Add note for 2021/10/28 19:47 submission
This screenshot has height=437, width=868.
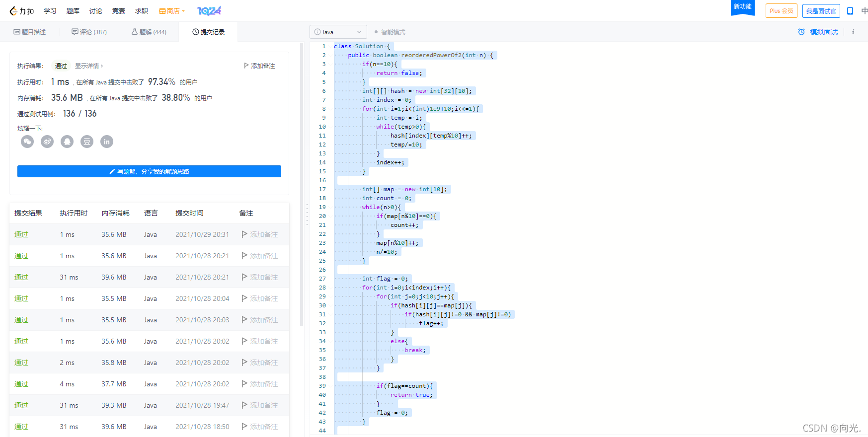260,405
